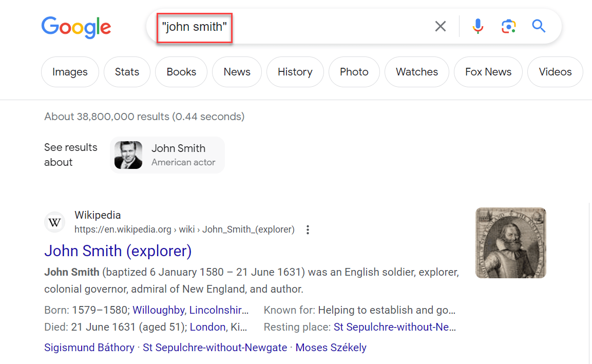Open the St Sepulchre-without-Ne... resting place link
Viewport: 592px width, 364px height.
tap(394, 327)
